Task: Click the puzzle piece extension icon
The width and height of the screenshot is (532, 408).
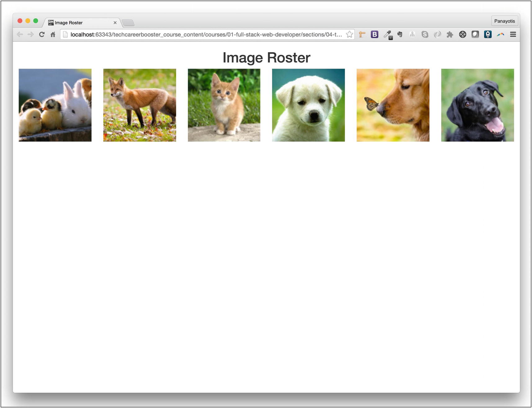Action: click(450, 34)
